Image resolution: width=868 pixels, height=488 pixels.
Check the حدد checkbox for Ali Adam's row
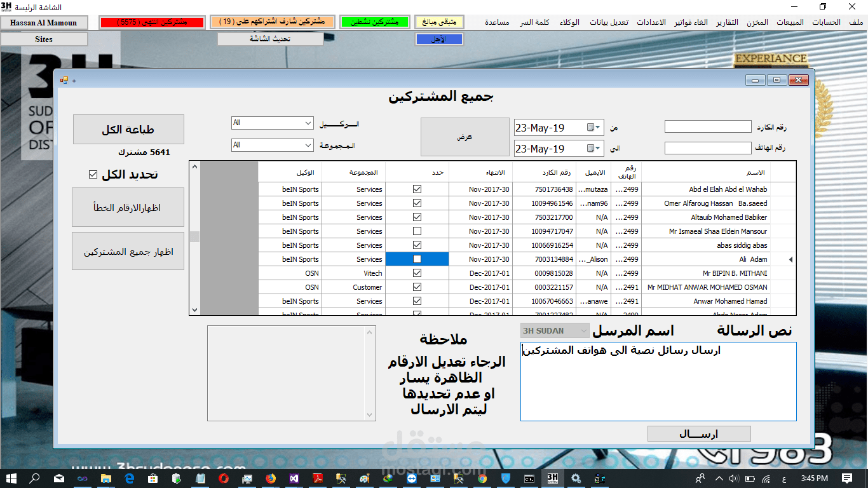click(x=417, y=259)
